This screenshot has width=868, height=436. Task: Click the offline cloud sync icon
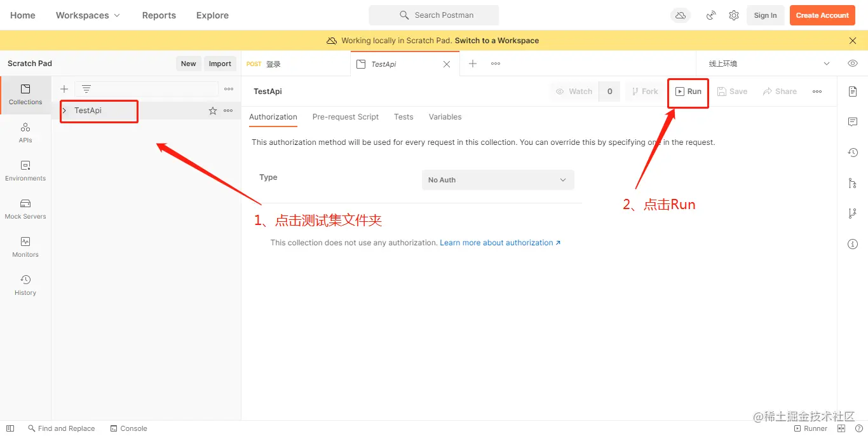tap(681, 15)
